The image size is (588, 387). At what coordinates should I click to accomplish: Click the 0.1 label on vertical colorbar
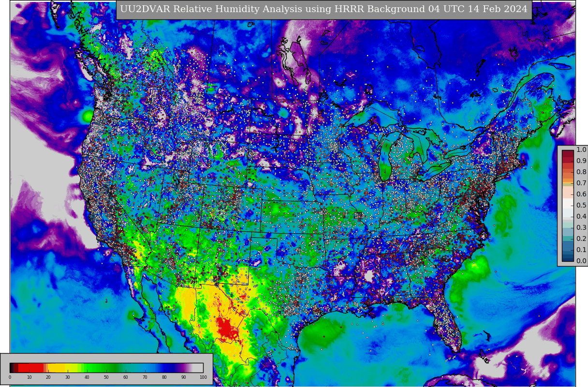581,250
